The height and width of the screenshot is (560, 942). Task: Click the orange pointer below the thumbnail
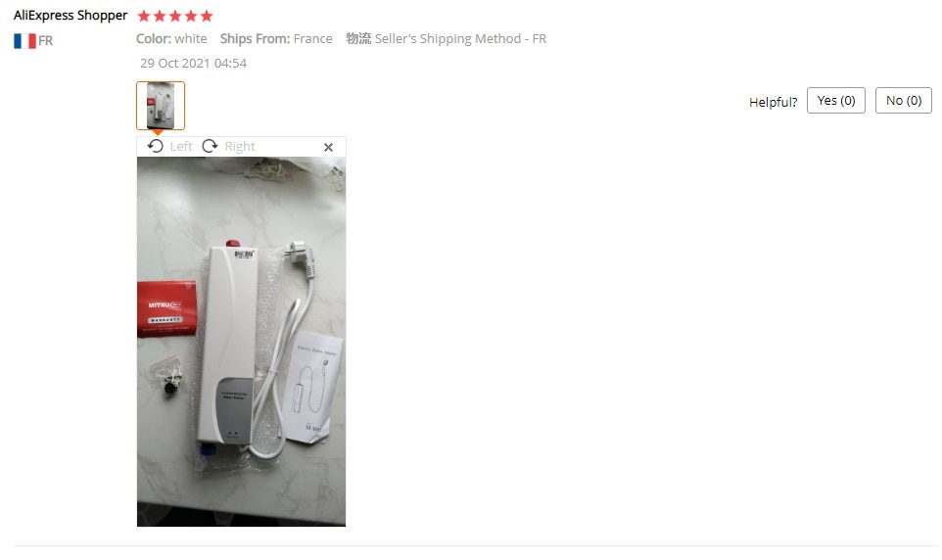[x=158, y=132]
